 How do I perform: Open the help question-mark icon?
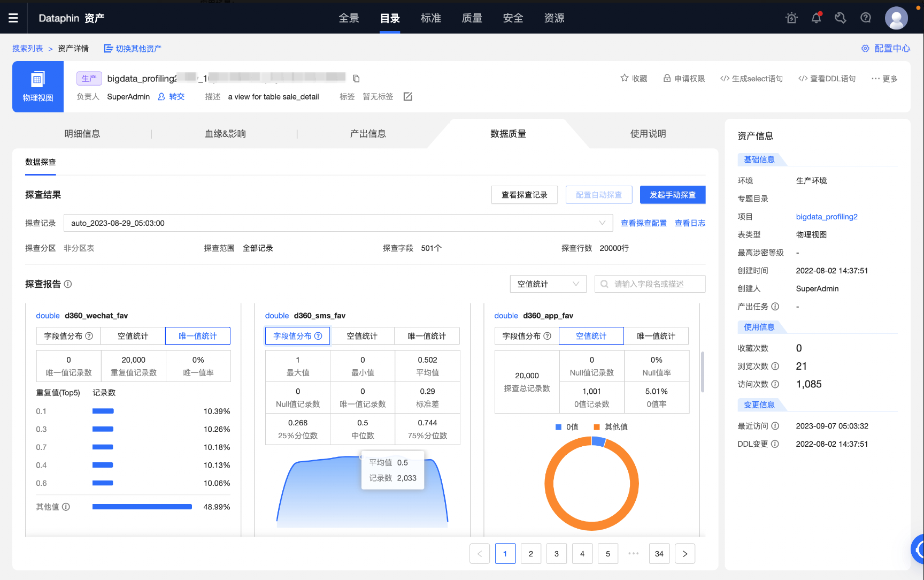click(865, 18)
